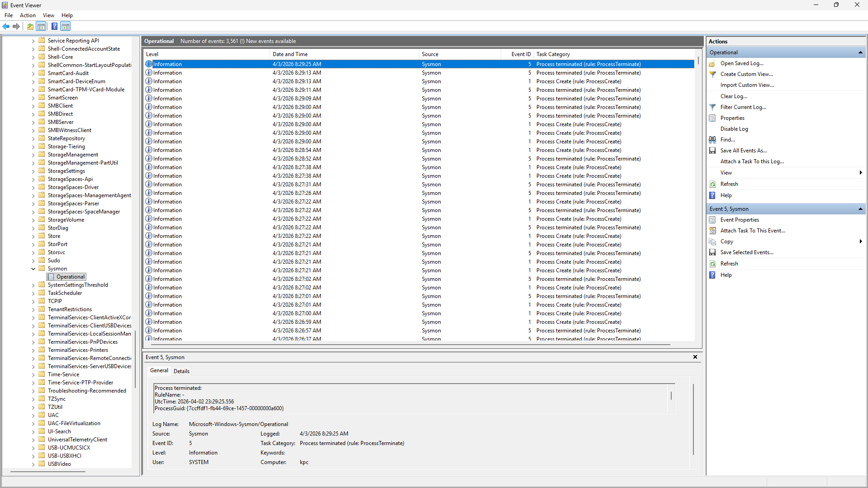Select the TCPIP tree item
Image resolution: width=868 pixels, height=488 pixels.
click(x=55, y=301)
